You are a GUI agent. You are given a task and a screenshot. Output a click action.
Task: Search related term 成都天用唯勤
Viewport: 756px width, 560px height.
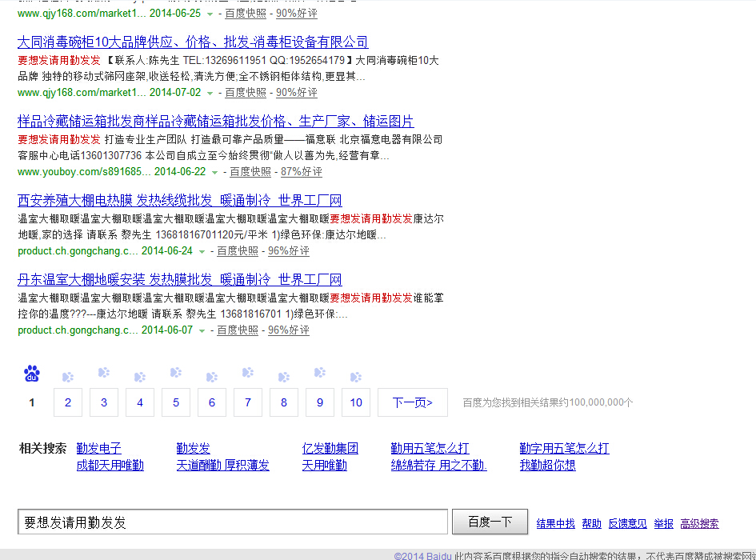point(110,466)
